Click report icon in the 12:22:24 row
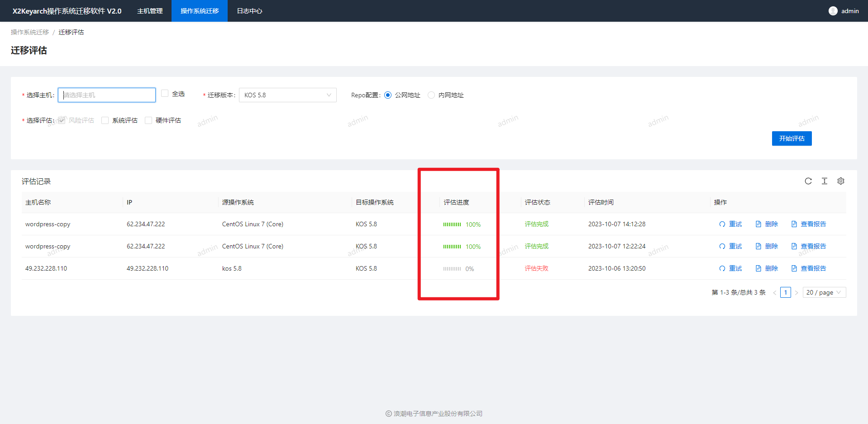The width and height of the screenshot is (868, 424). click(x=794, y=246)
